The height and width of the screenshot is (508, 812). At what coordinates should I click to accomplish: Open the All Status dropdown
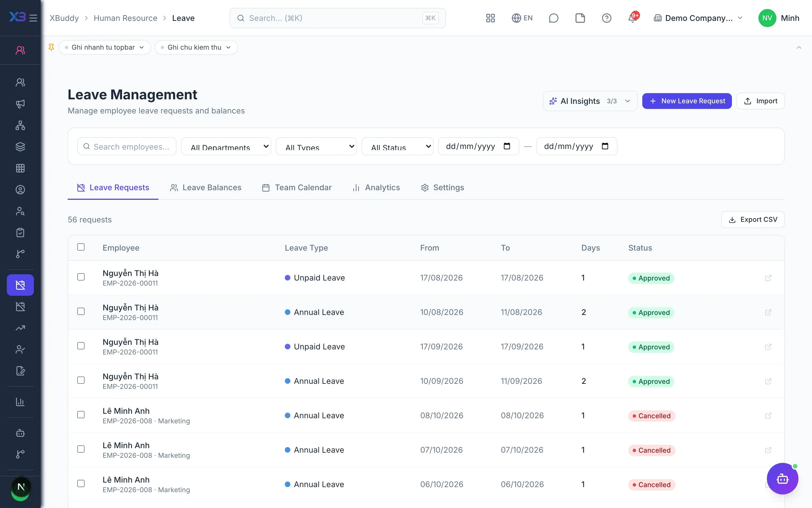click(397, 146)
